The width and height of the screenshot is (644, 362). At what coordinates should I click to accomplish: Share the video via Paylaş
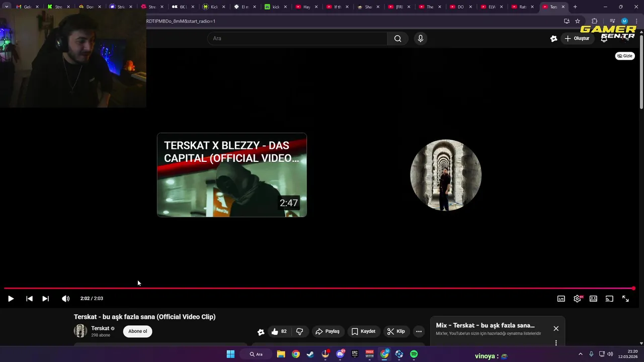[x=328, y=331]
